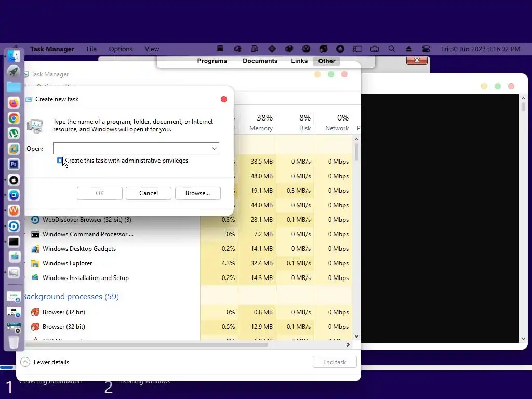Open the orange W app in dock
Viewport: 532px width, 399px height.
click(14, 210)
